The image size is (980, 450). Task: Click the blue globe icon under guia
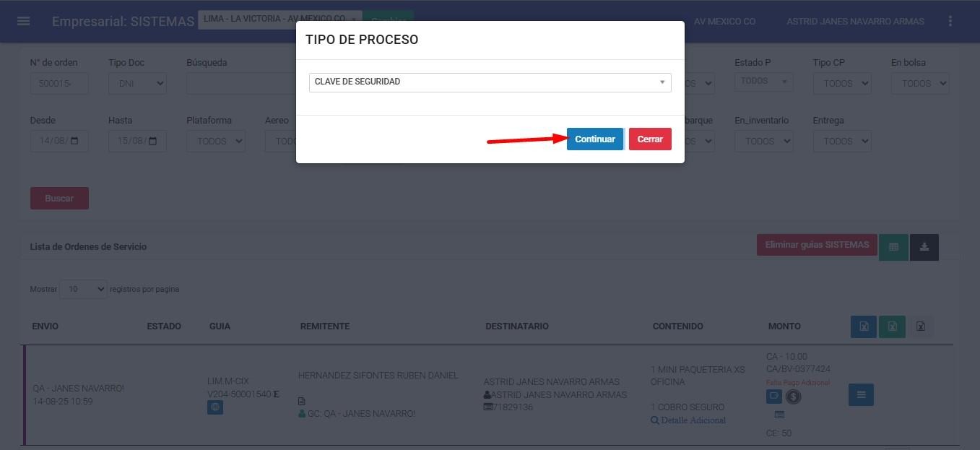pos(215,407)
